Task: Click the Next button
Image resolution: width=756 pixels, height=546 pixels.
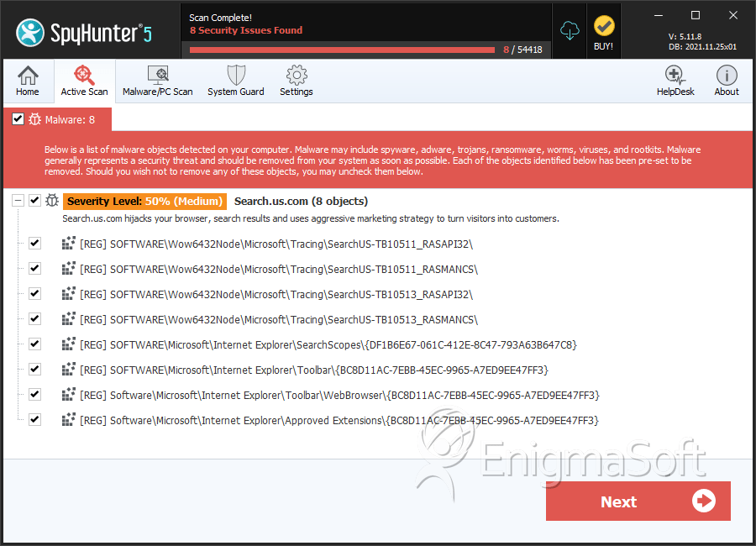Action: [x=638, y=501]
